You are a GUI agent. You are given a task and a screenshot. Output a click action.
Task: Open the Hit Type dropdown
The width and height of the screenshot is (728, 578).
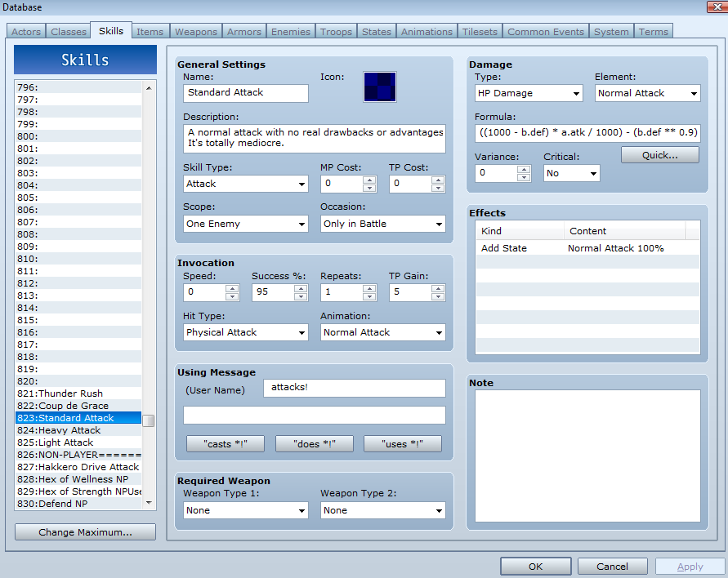[x=246, y=332]
